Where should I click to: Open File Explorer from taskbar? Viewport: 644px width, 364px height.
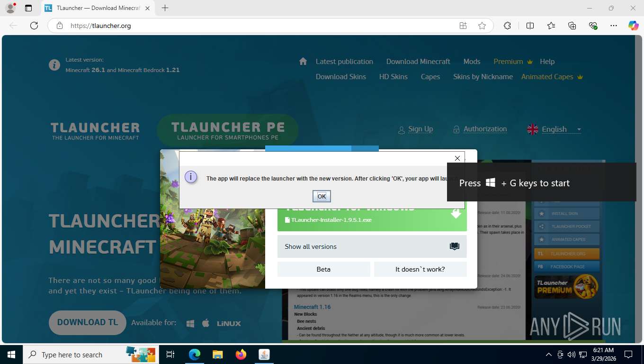click(x=217, y=355)
